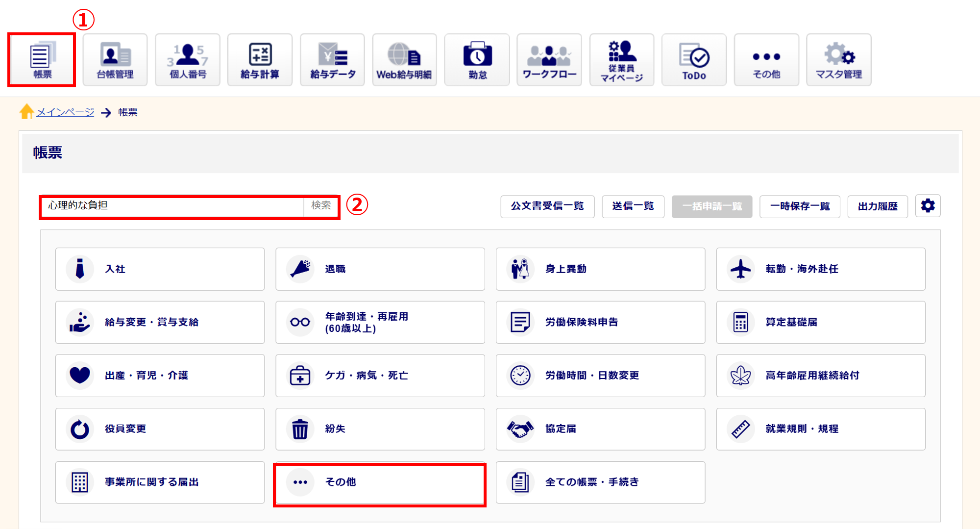Open the ケガ・病気・死亡 category
980x529 pixels.
(380, 376)
